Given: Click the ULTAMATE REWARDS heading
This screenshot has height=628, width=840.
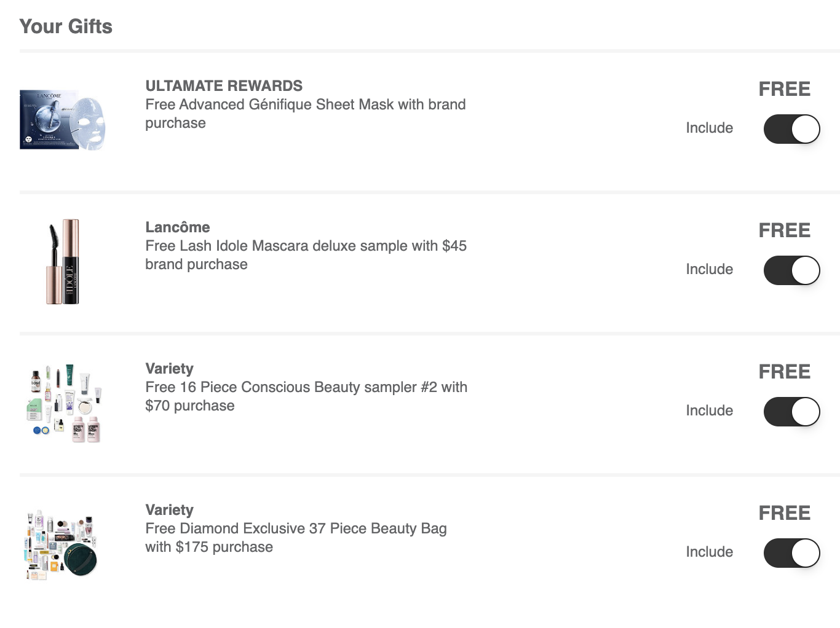Looking at the screenshot, I should pyautogui.click(x=224, y=86).
